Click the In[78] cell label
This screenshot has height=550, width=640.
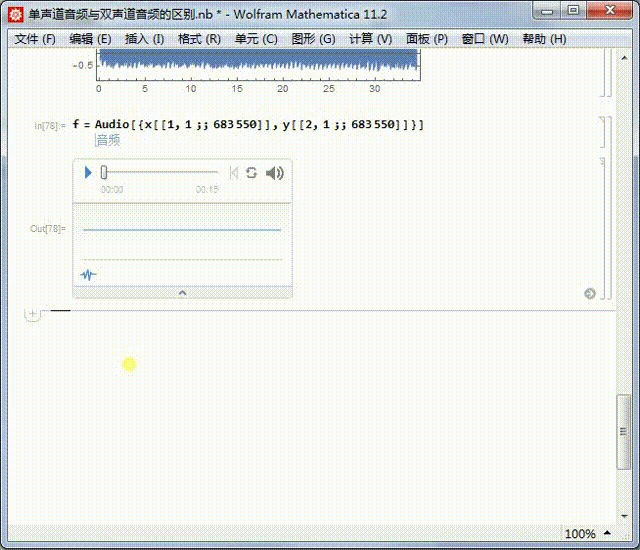coord(49,126)
